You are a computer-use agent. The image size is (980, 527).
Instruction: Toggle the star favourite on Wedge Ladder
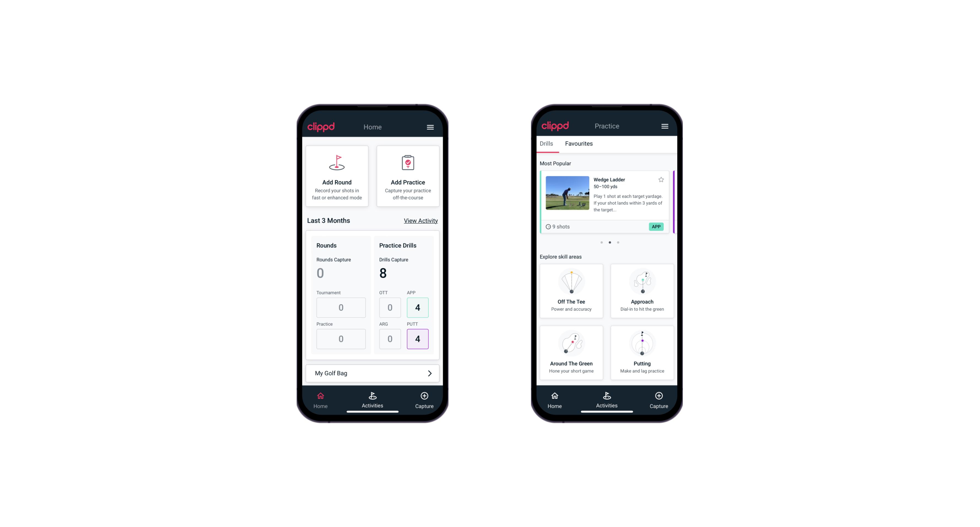coord(660,179)
